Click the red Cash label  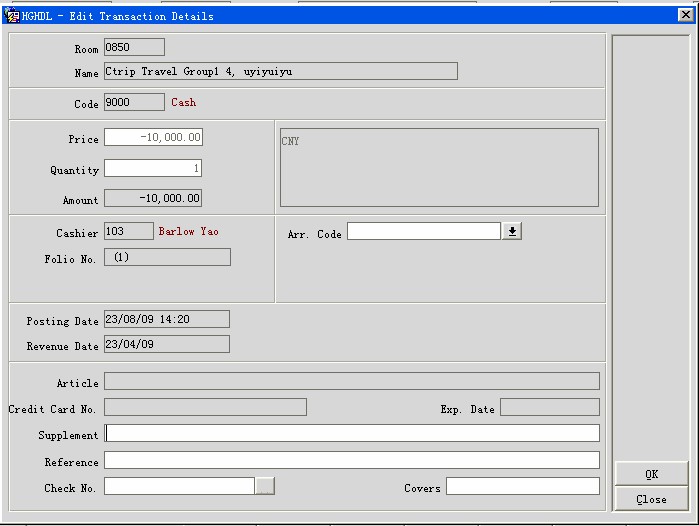[x=184, y=103]
